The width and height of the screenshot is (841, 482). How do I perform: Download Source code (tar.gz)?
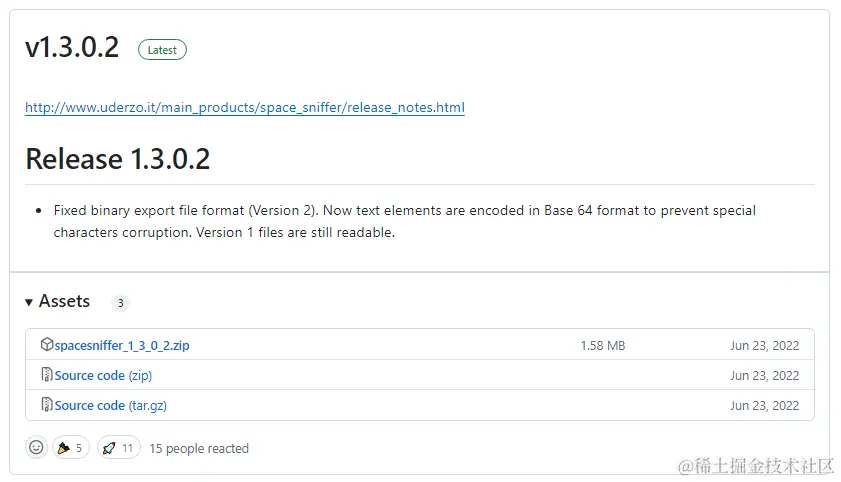click(x=110, y=405)
